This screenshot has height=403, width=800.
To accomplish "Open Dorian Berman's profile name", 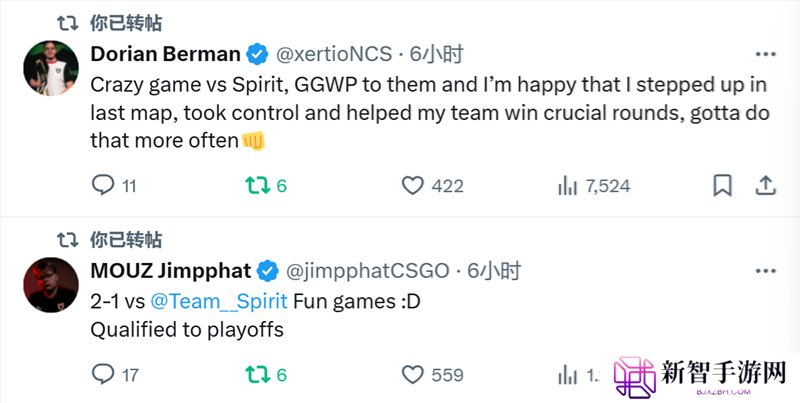I will coord(165,54).
